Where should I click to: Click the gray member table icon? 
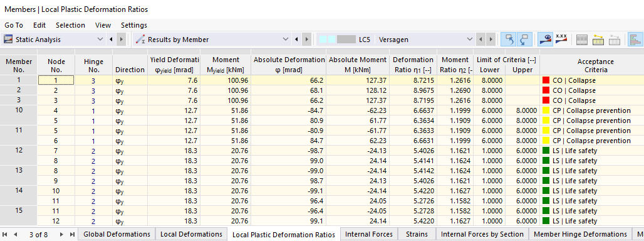click(615, 40)
